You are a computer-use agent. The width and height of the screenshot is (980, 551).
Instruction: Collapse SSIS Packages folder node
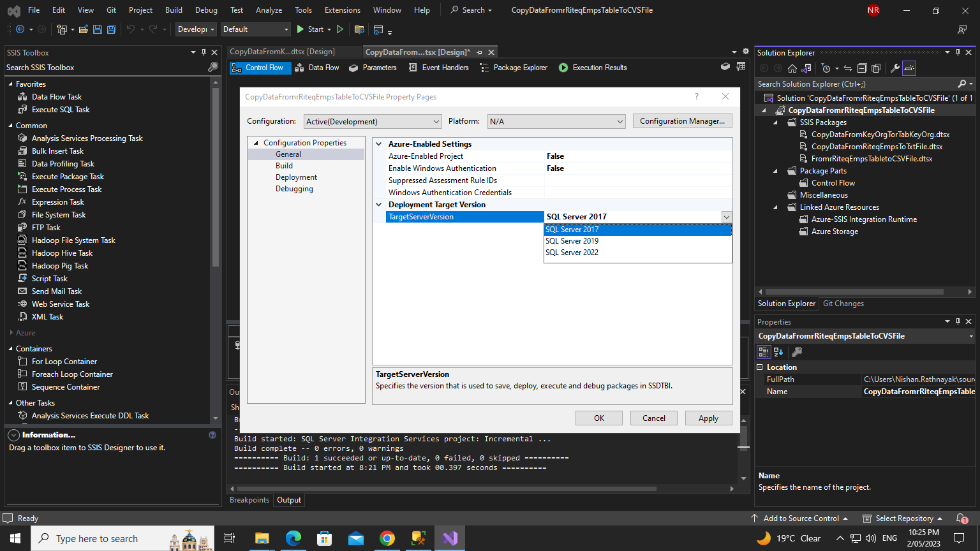(x=775, y=122)
